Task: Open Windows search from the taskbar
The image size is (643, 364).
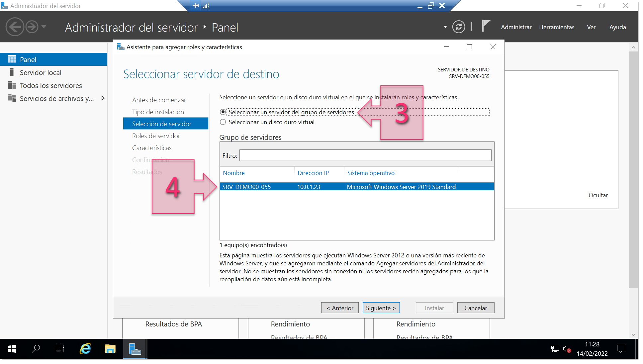Action: point(36,349)
